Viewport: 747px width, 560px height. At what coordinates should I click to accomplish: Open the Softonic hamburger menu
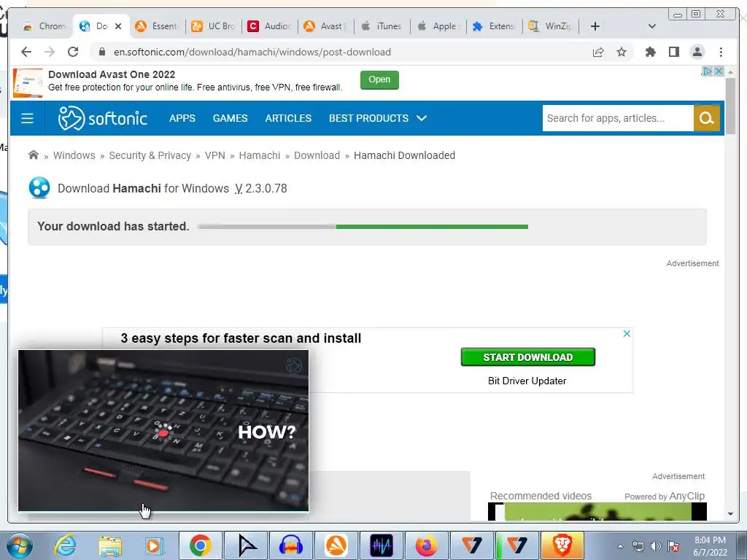[27, 118]
